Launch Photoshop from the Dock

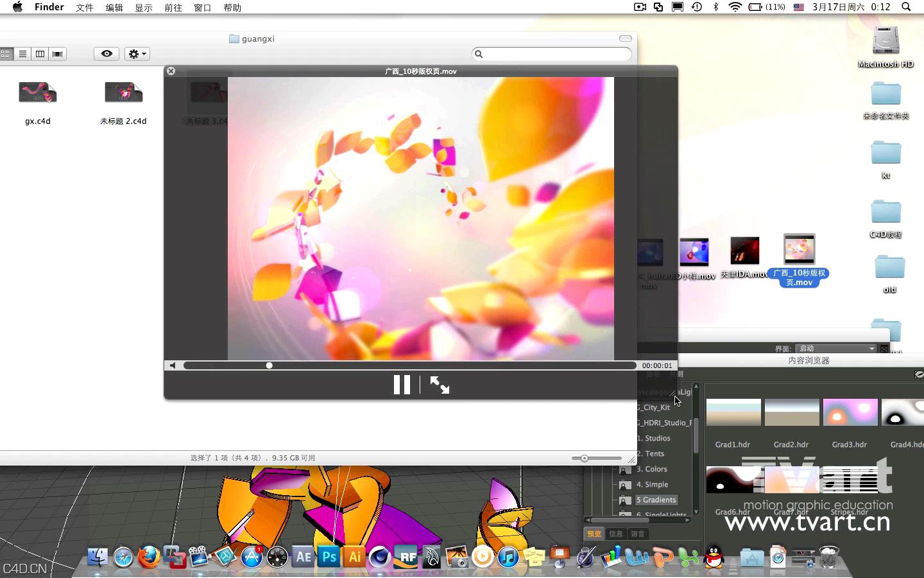(x=329, y=557)
